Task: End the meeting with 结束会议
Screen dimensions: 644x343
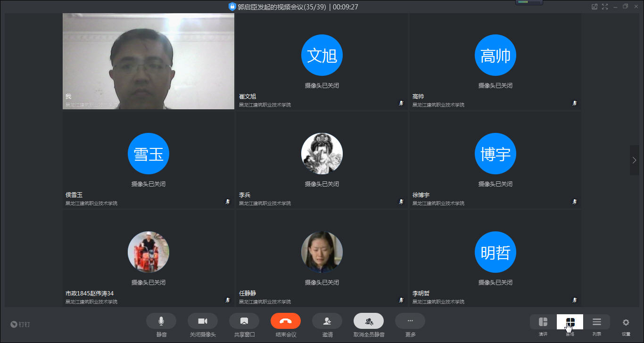Action: point(285,325)
